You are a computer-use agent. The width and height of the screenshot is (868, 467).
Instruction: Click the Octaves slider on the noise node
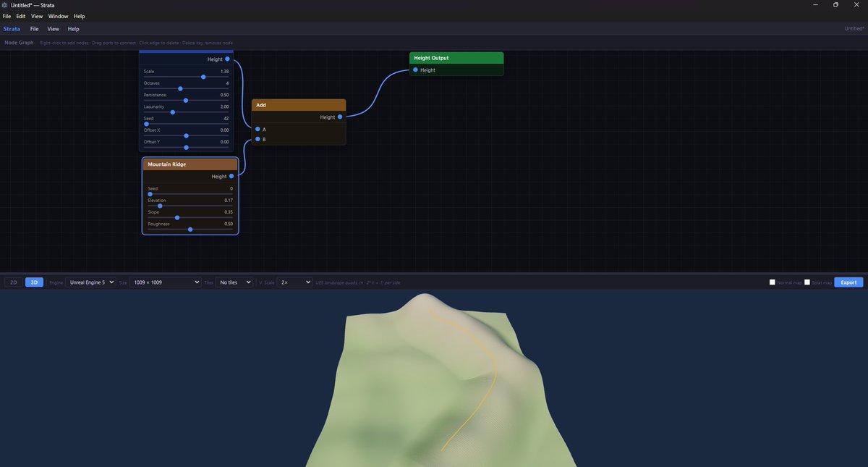[186, 88]
